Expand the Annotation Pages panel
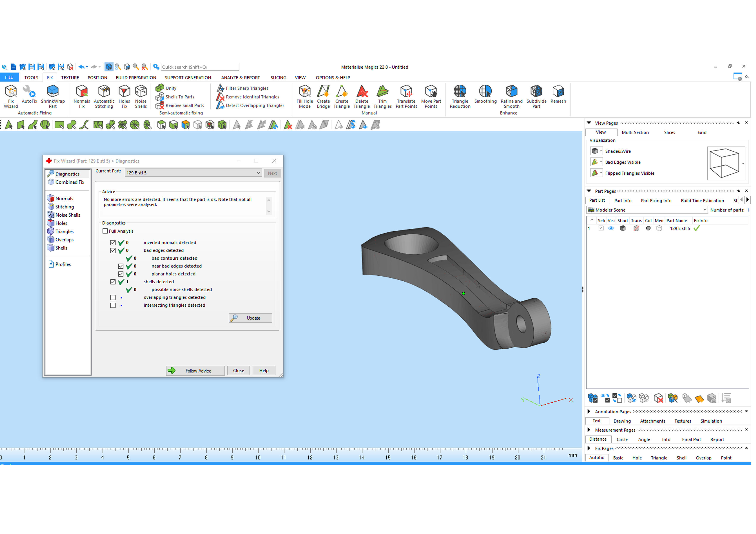The image size is (756, 534). pyautogui.click(x=589, y=412)
